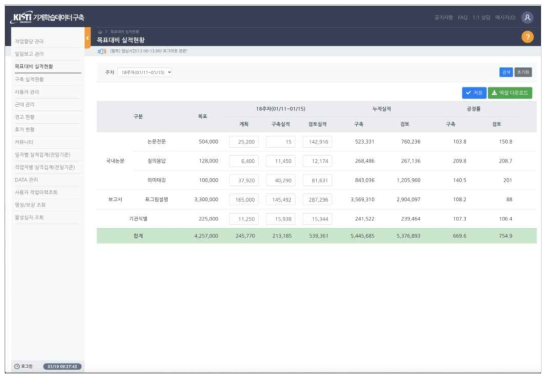Viewport: 550px width, 381px height.
Task: Click the build result input showing 15,938
Action: coord(281,219)
